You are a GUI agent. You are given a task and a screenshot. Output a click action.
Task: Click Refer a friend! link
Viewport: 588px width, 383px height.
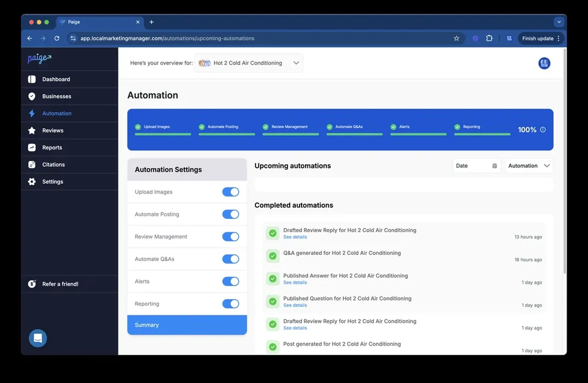[61, 284]
